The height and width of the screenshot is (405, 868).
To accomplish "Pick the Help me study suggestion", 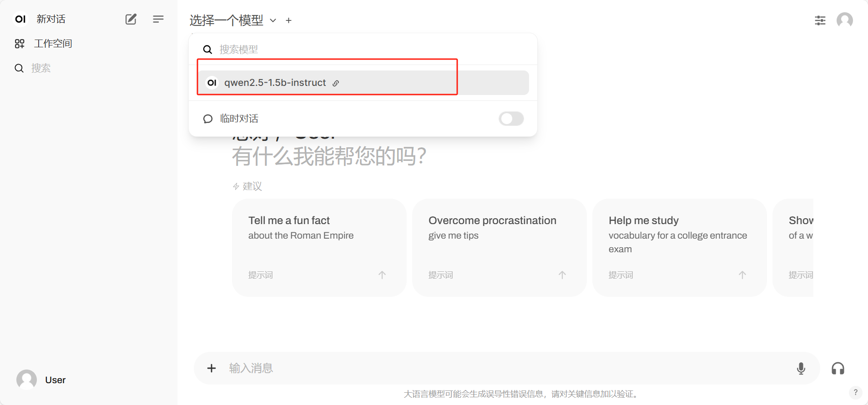I will pyautogui.click(x=679, y=247).
